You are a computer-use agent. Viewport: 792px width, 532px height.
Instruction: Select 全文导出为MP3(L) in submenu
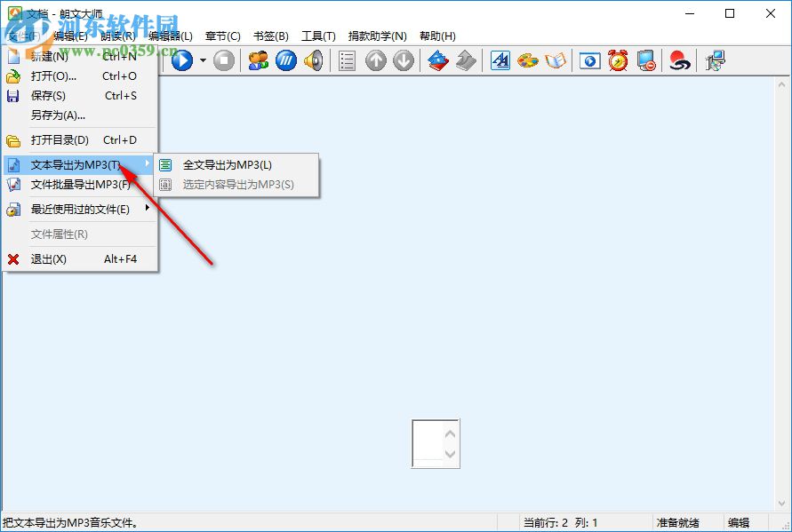[x=236, y=165]
